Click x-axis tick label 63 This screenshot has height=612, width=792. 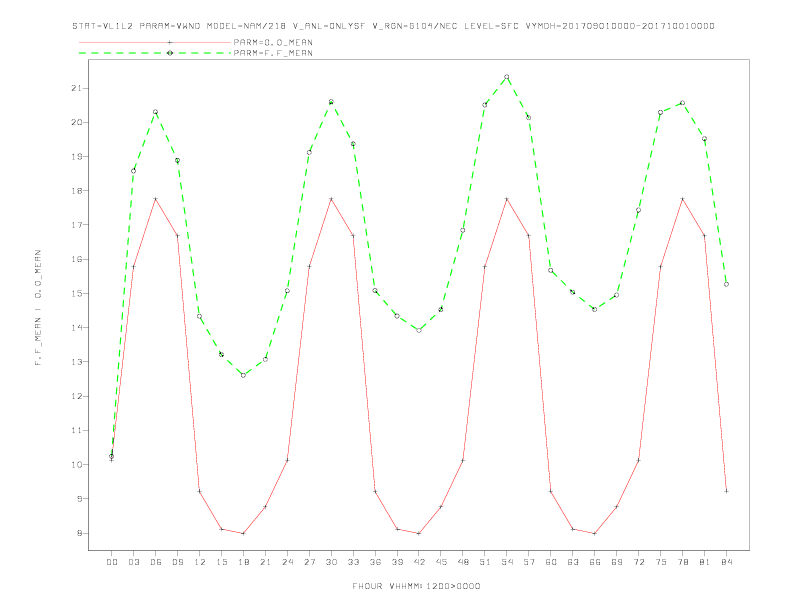[x=573, y=562]
